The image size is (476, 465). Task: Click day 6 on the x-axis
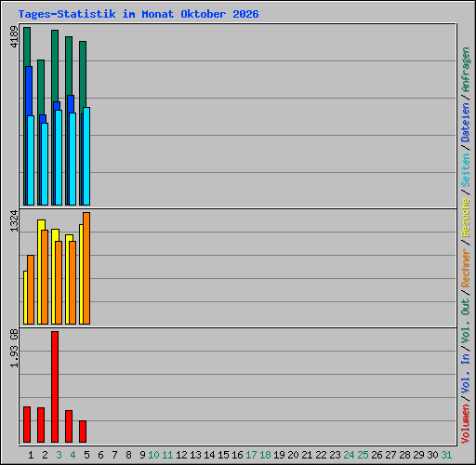[100, 455]
